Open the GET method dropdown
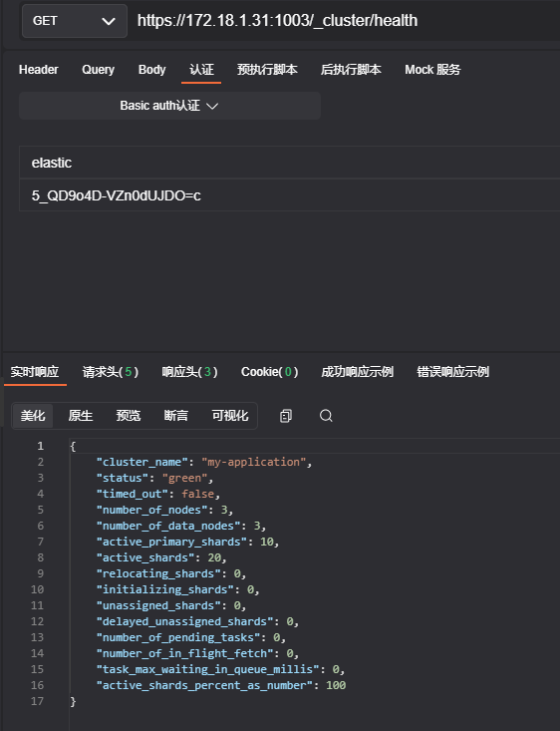560x731 pixels. [75, 21]
